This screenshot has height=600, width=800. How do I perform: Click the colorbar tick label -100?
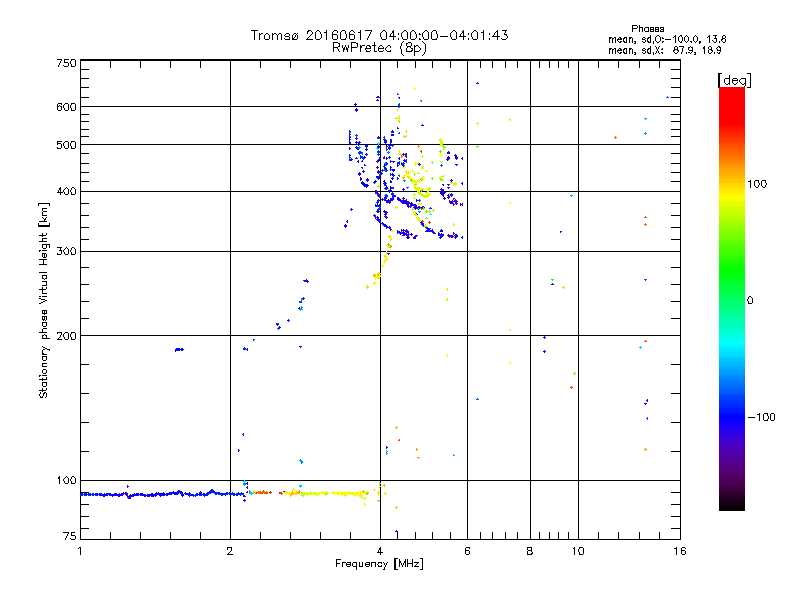[x=762, y=417]
